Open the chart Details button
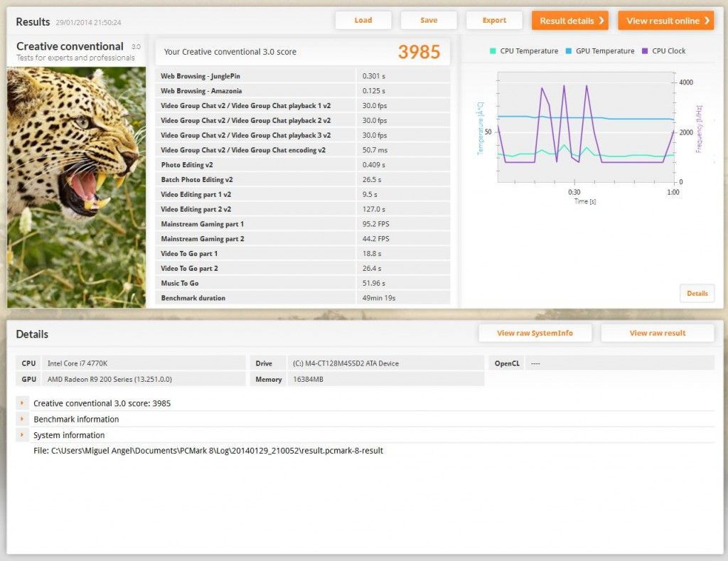 [x=697, y=294]
